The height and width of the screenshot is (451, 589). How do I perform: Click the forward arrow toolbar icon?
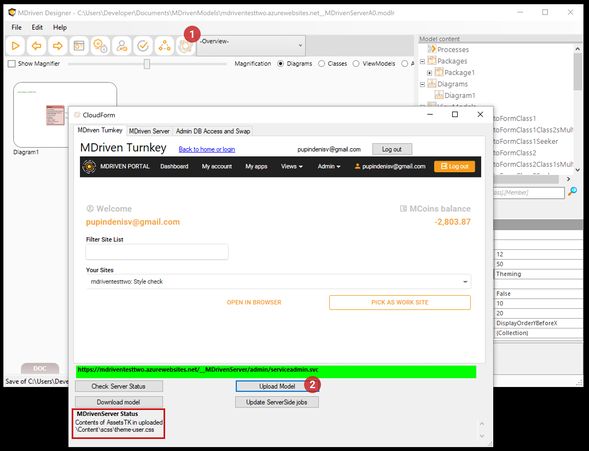(57, 46)
